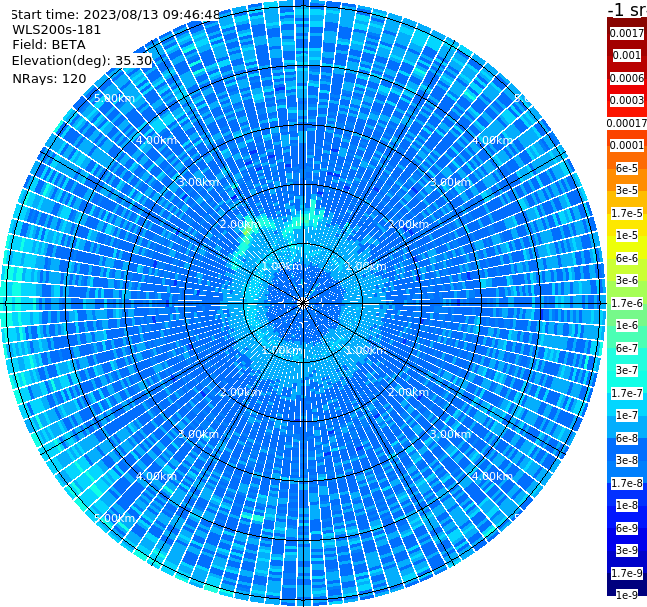Click the 6e-9 colorbar label
Viewport: 647px width, 607px height.
(627, 528)
